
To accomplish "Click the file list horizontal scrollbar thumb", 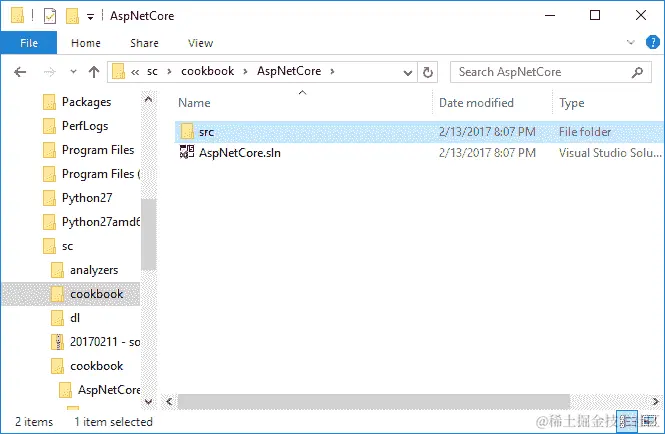I will [x=374, y=401].
